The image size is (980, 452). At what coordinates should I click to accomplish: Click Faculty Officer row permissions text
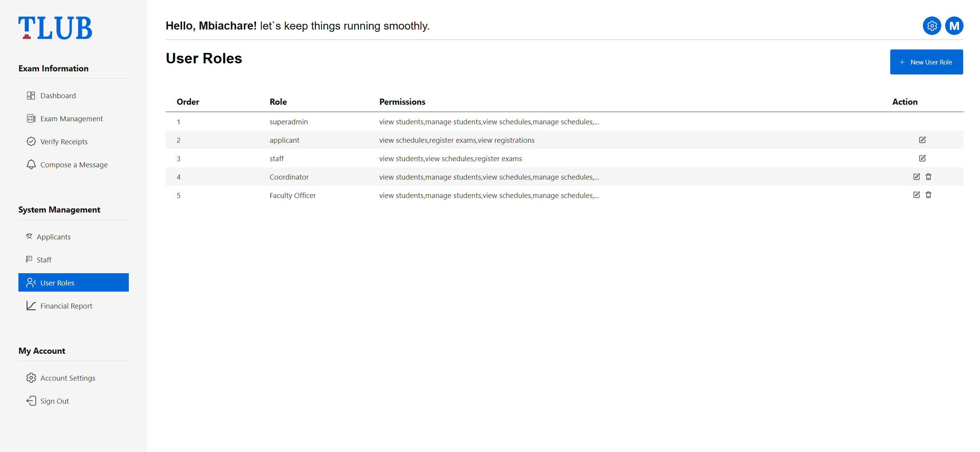coord(489,195)
